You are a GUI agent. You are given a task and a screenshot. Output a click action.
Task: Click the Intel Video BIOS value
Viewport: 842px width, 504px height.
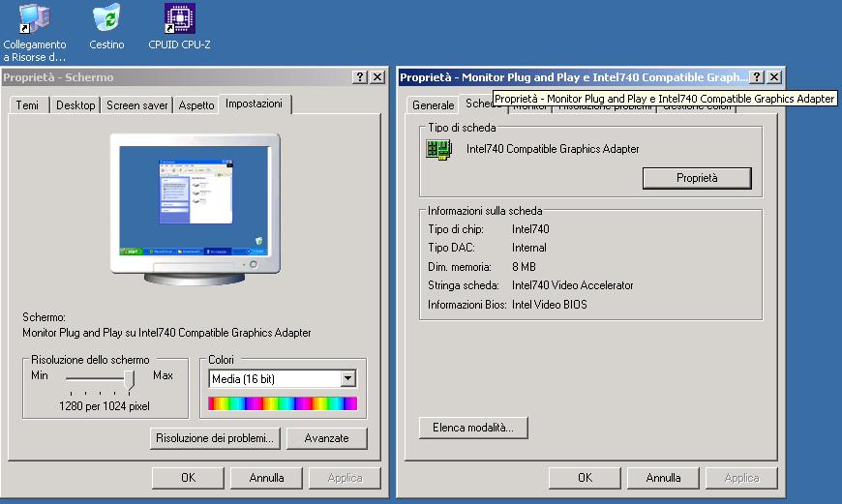pos(550,305)
